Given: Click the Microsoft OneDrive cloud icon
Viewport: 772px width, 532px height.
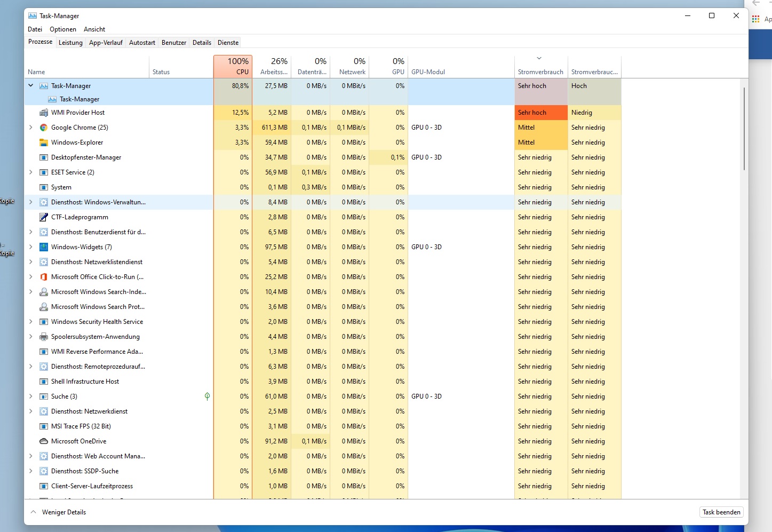Looking at the screenshot, I should point(44,441).
